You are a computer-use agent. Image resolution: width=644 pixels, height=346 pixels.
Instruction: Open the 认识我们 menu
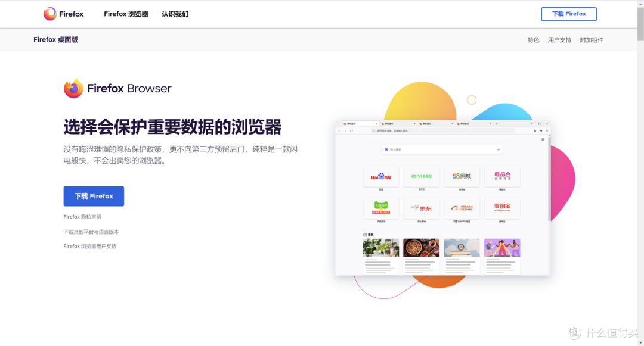[x=175, y=14]
